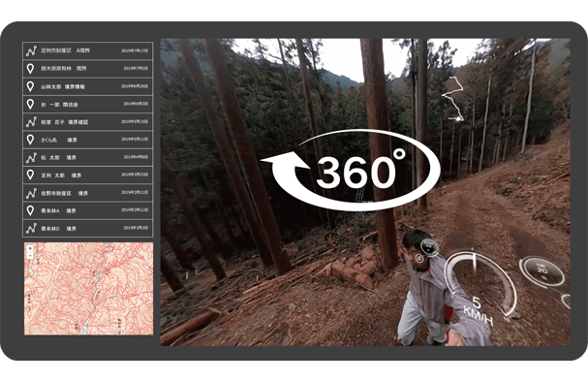Click the red contour map thumbnail
Image resolution: width=588 pixels, height=382 pixels.
[x=88, y=289]
